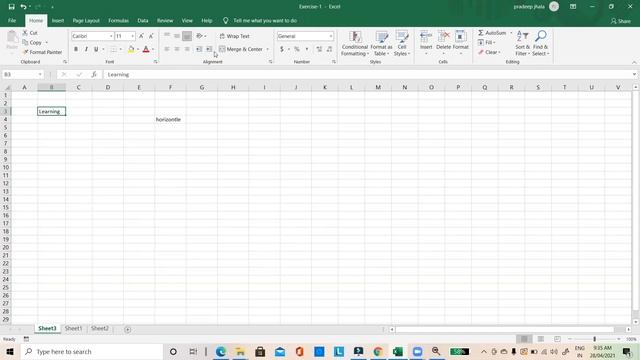Viewport: 640px width, 360px height.
Task: Switch to the View tab
Action: (187, 20)
